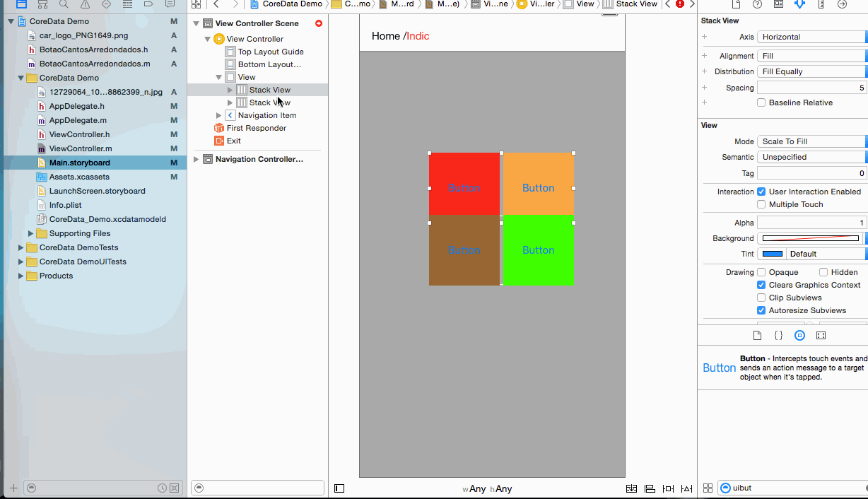Open the Media library filmstrip icon
The height and width of the screenshot is (499, 868).
pyautogui.click(x=821, y=336)
